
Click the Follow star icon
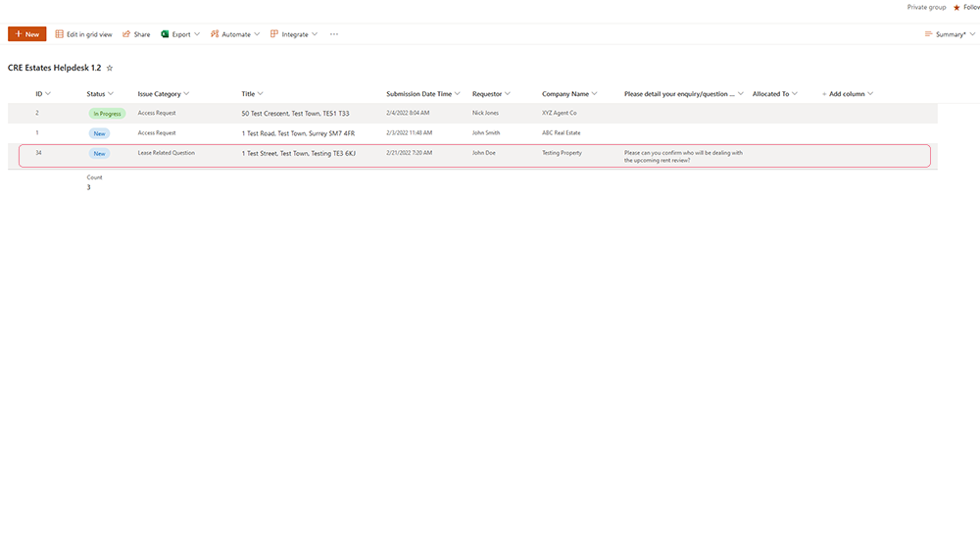956,8
